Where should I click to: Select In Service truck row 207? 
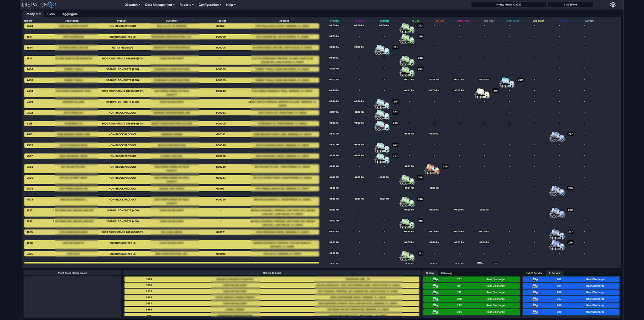[571, 299]
